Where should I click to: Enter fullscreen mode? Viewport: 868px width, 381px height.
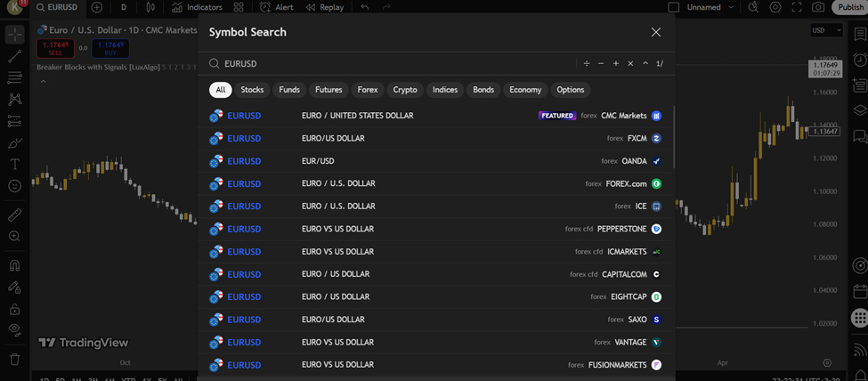pos(797,7)
